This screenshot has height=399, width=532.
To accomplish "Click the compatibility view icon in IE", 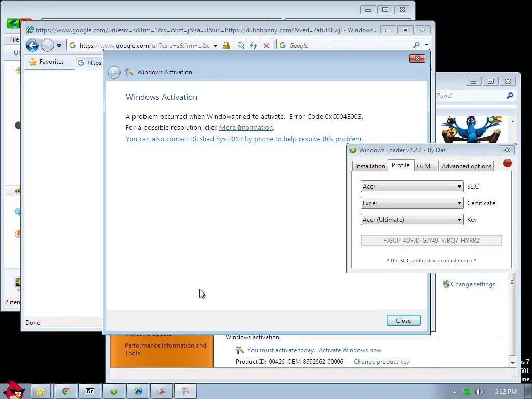I will (x=241, y=46).
